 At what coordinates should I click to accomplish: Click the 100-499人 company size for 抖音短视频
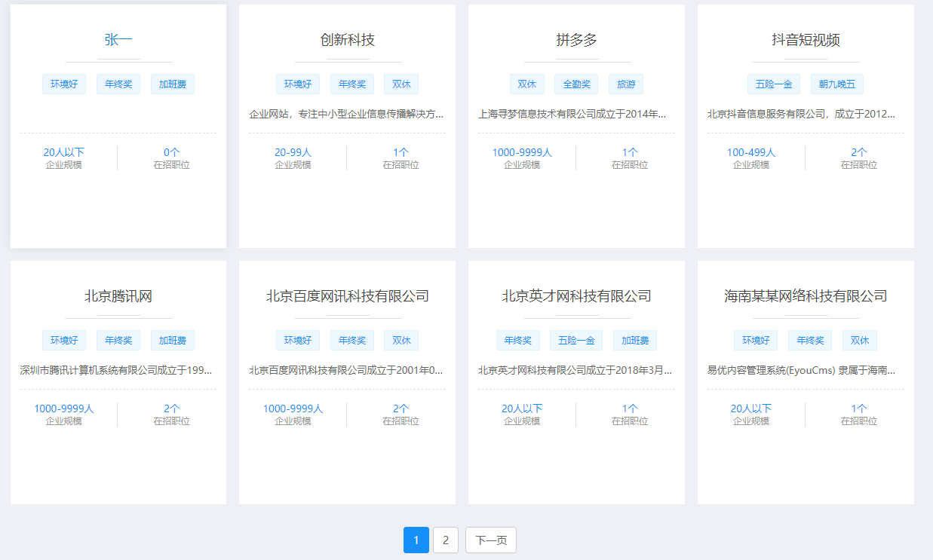(752, 152)
